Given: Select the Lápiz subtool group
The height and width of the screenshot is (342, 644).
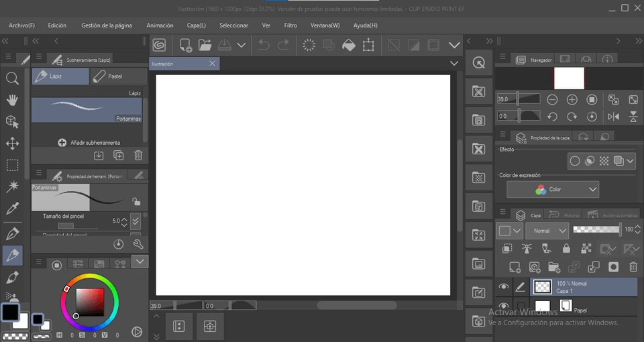Looking at the screenshot, I should (x=60, y=76).
